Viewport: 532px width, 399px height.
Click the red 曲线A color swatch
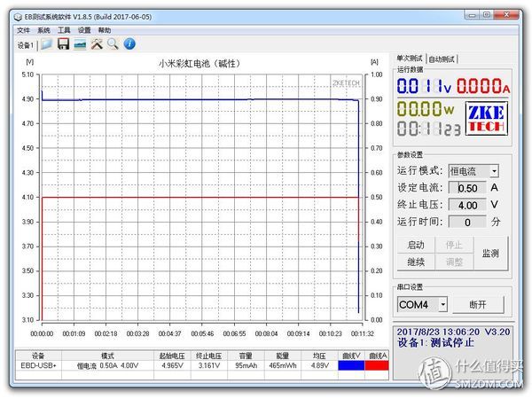[377, 365]
